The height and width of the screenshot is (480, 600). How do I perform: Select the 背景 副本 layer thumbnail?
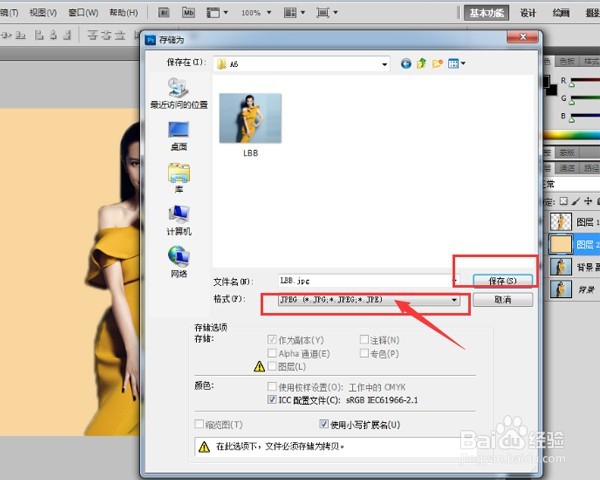point(561,267)
